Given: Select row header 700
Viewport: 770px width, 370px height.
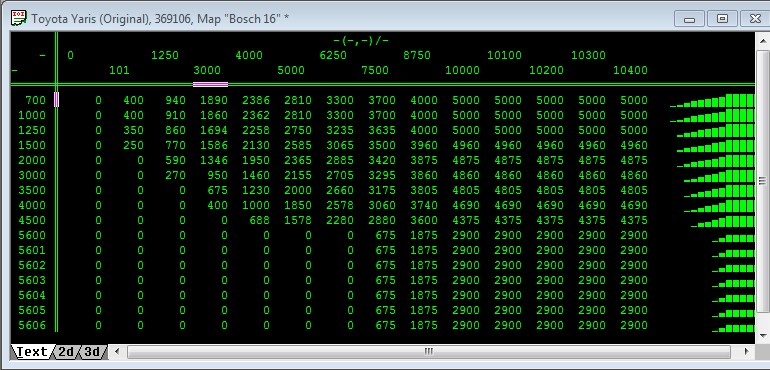Looking at the screenshot, I should pos(35,100).
